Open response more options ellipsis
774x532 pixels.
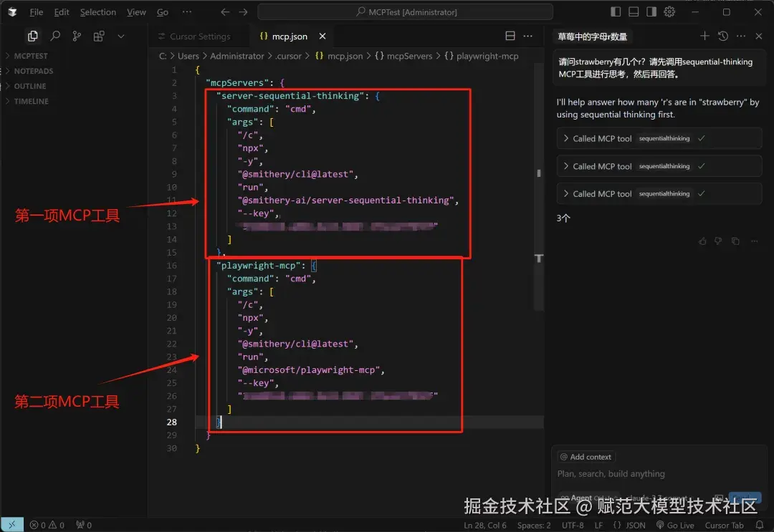pyautogui.click(x=754, y=241)
